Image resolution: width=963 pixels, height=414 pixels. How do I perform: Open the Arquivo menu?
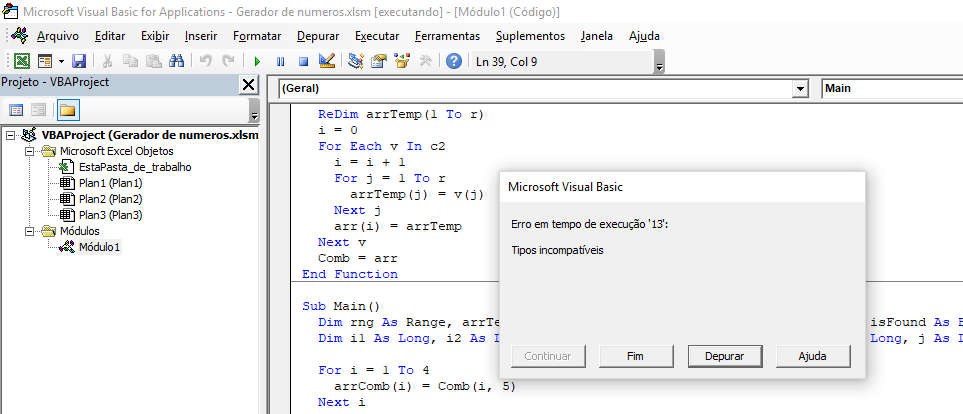pyautogui.click(x=58, y=36)
